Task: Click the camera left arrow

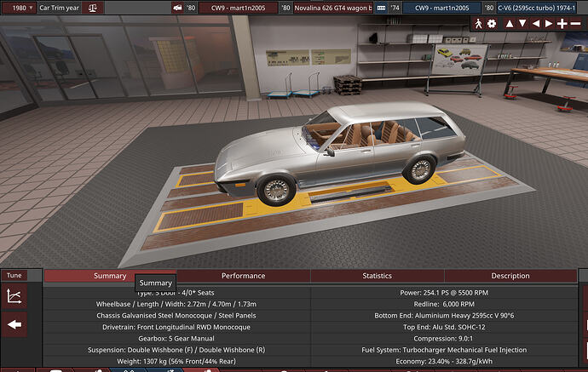Action: 536,24
